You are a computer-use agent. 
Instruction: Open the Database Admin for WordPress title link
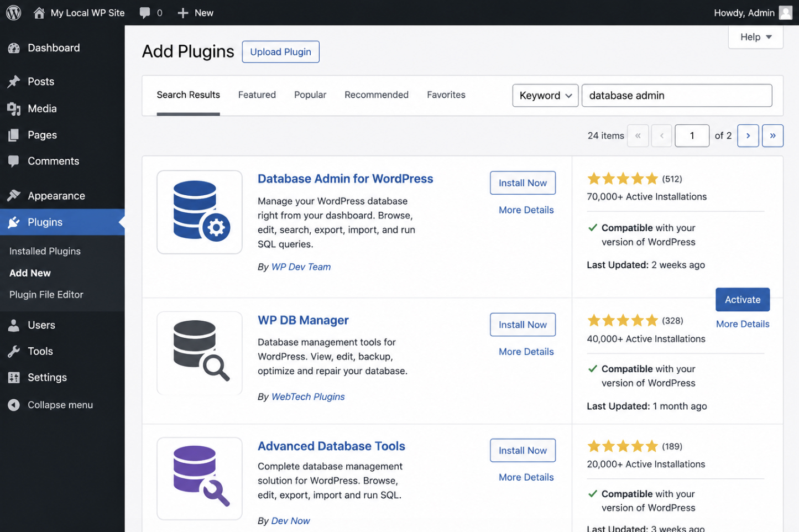[345, 179]
